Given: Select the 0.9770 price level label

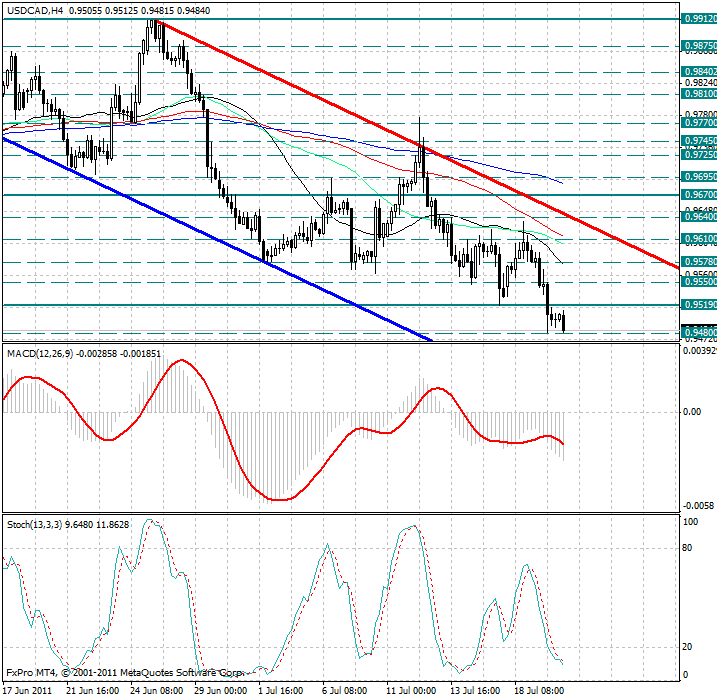Looking at the screenshot, I should (699, 123).
